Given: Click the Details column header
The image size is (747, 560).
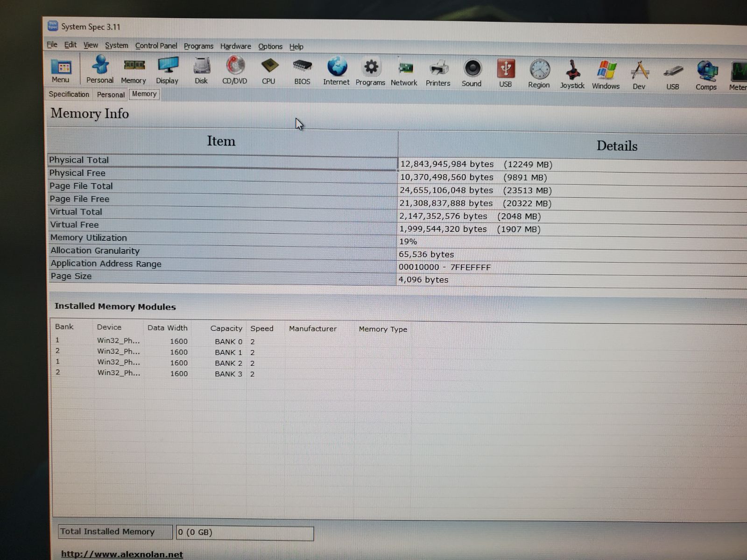Looking at the screenshot, I should pos(616,146).
